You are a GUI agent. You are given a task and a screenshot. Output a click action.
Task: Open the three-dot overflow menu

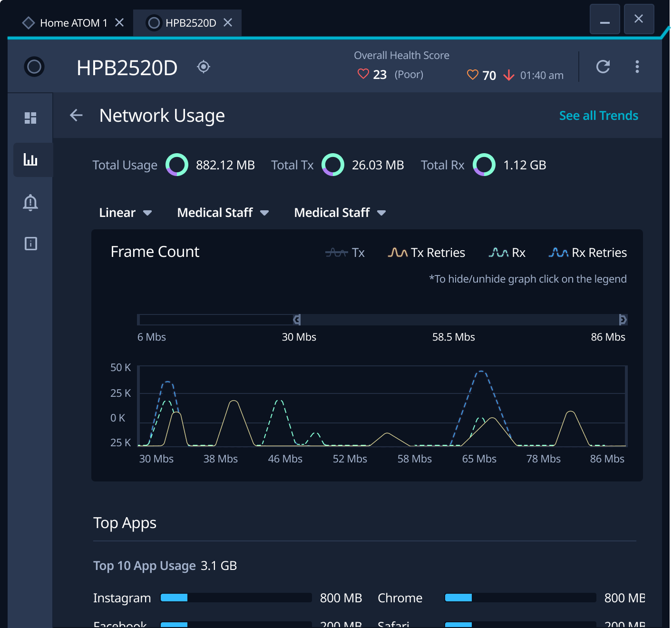637,67
